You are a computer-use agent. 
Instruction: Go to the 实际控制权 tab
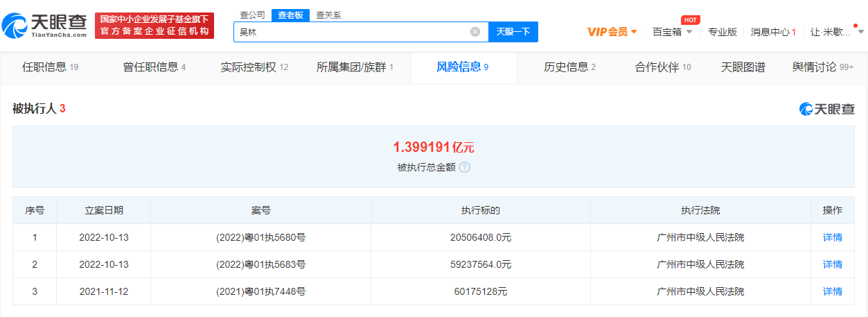tap(254, 67)
